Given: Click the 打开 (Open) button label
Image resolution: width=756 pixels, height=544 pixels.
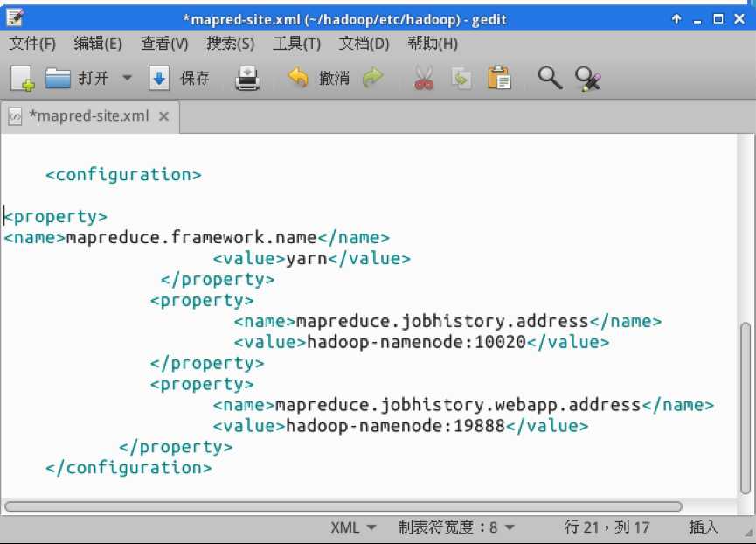Looking at the screenshot, I should [x=94, y=78].
